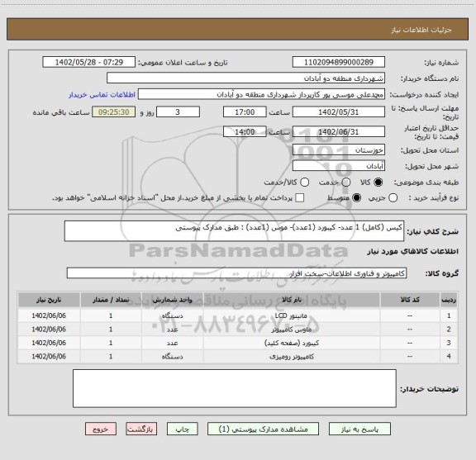
Task: Click the announcement date field 1402/05/28 - 07:29
Action: click(x=89, y=62)
